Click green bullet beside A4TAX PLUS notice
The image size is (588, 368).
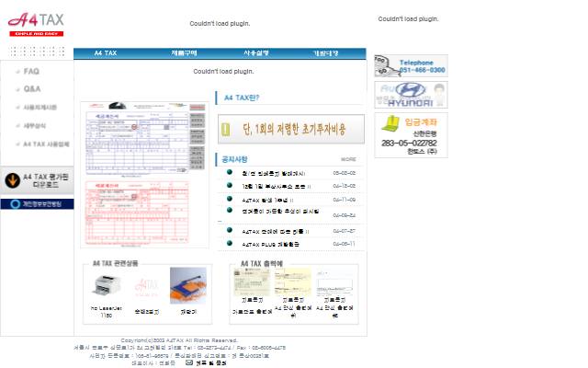(230, 243)
